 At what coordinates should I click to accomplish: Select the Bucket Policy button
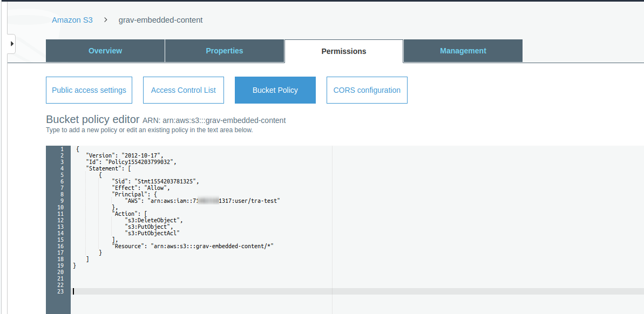click(x=275, y=90)
